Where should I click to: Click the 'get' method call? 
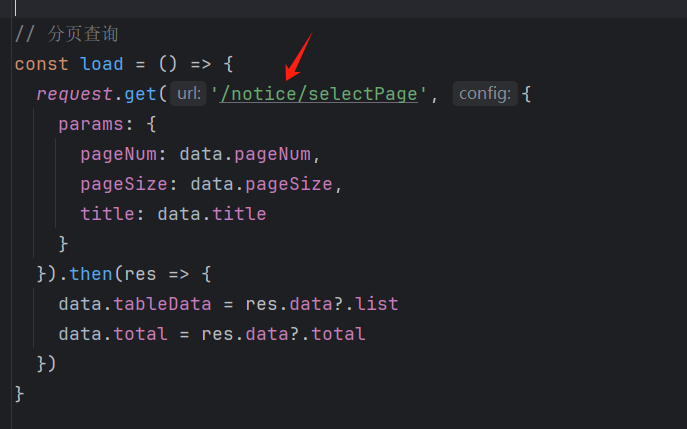(x=140, y=94)
